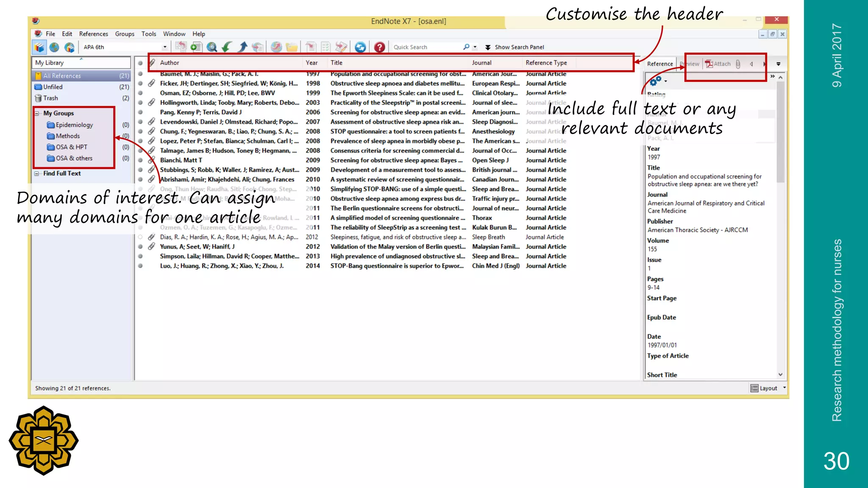Click the blue gears settings icon
This screenshot has width=868, height=488.
655,80
